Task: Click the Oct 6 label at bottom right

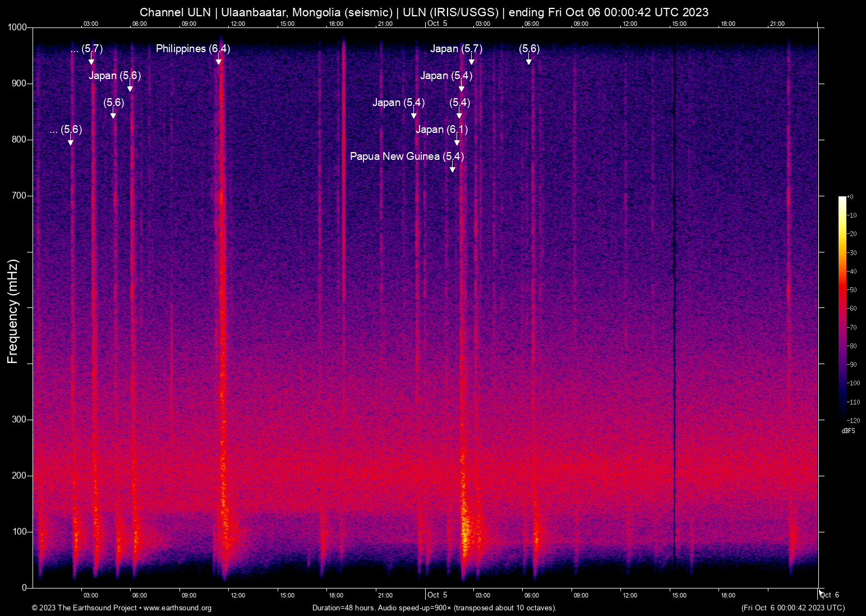Action: point(830,595)
